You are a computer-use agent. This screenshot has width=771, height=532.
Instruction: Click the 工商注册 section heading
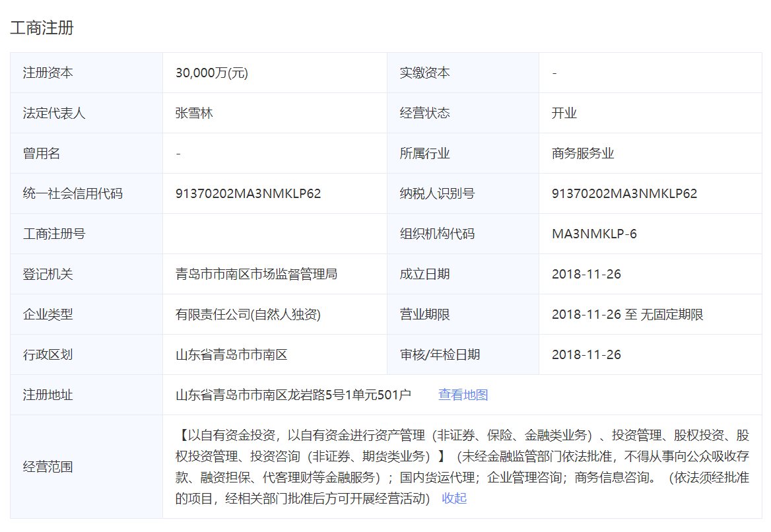point(42,28)
